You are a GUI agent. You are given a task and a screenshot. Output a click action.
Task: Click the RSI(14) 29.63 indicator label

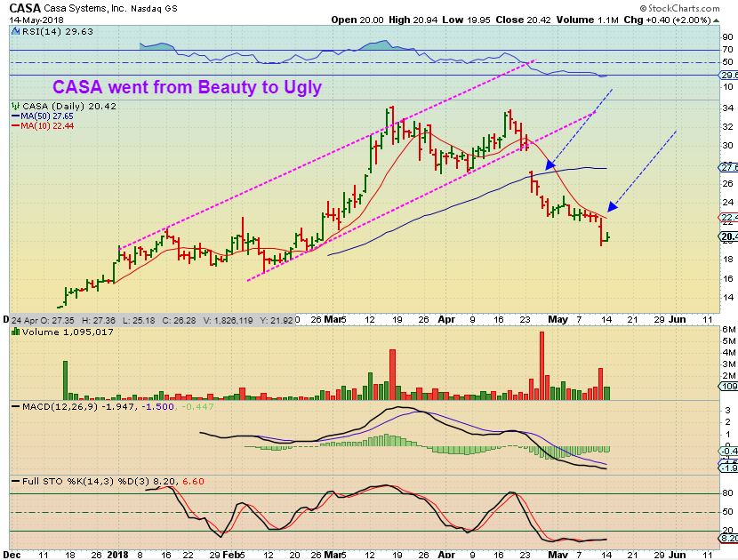click(58, 31)
